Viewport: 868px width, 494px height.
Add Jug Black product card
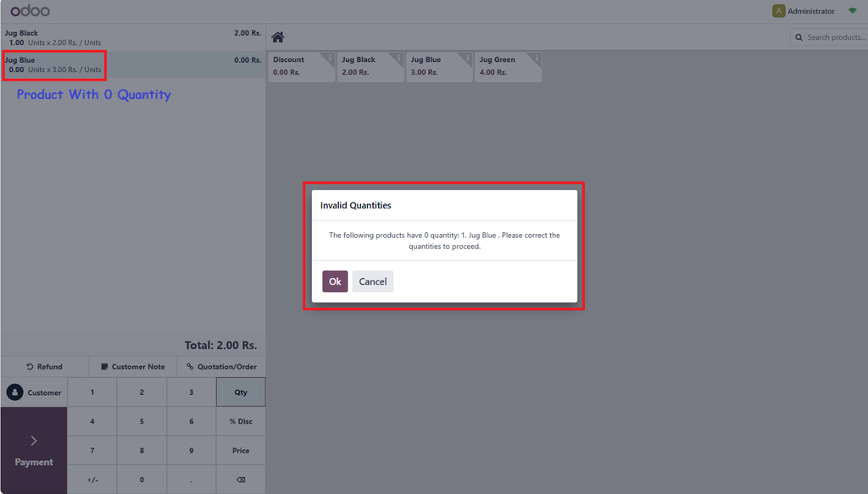[x=370, y=66]
